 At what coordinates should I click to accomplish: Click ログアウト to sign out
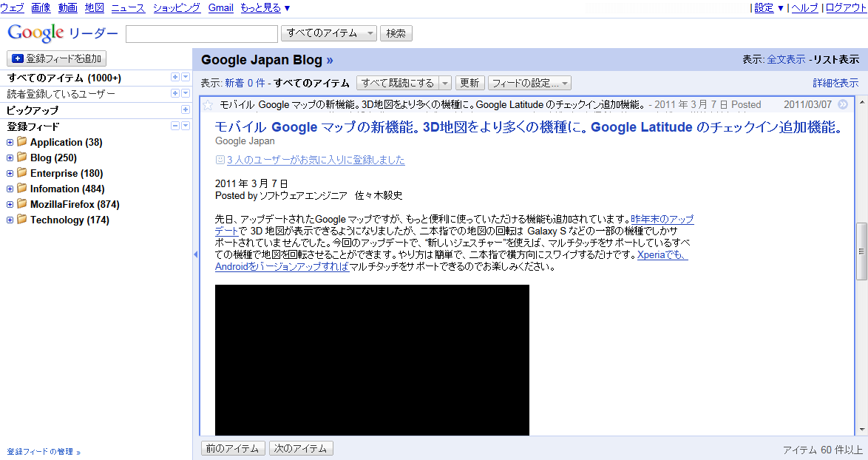click(x=847, y=7)
